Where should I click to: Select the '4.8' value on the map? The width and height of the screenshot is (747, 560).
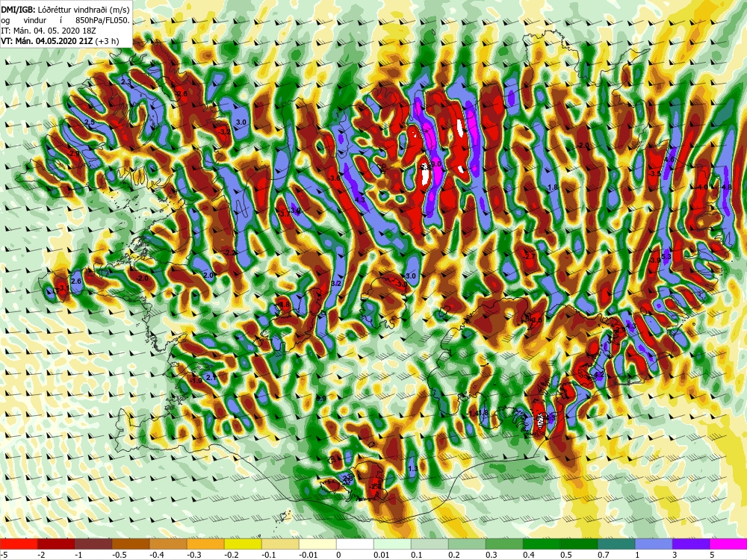click(726, 187)
